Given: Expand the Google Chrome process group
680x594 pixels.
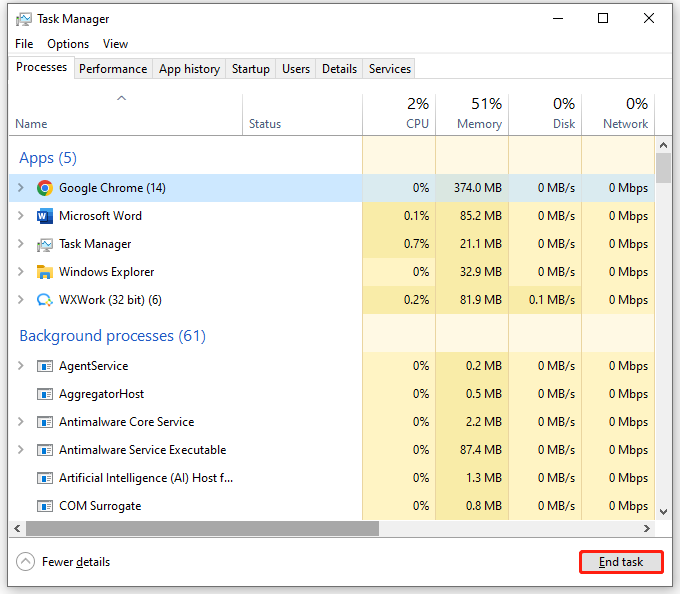Looking at the screenshot, I should point(20,188).
